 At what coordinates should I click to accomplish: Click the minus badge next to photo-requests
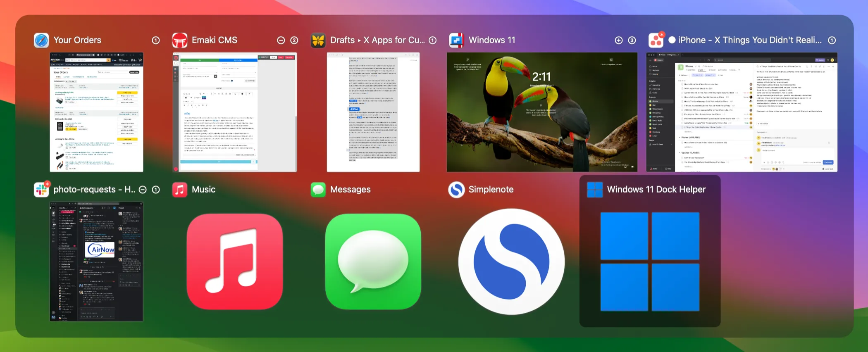pyautogui.click(x=143, y=190)
